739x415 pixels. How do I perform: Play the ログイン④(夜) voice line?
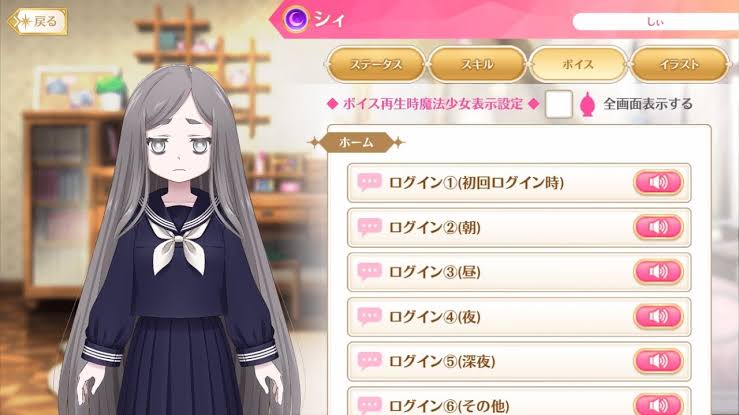pyautogui.click(x=658, y=316)
